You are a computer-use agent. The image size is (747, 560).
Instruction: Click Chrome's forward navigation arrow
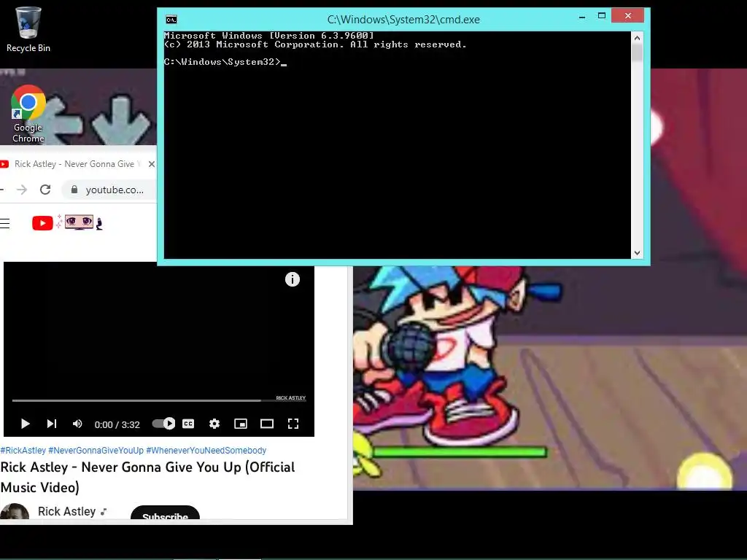tap(22, 190)
